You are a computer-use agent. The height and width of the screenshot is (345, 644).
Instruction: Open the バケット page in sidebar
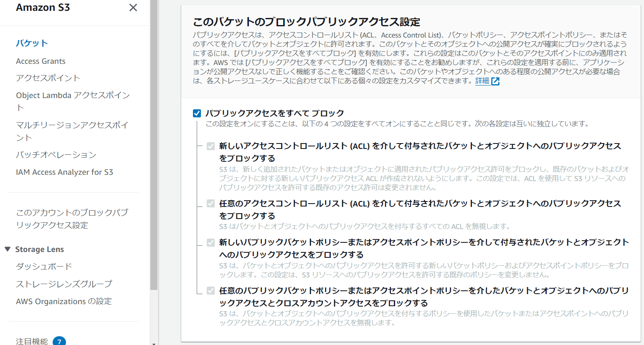pos(32,43)
